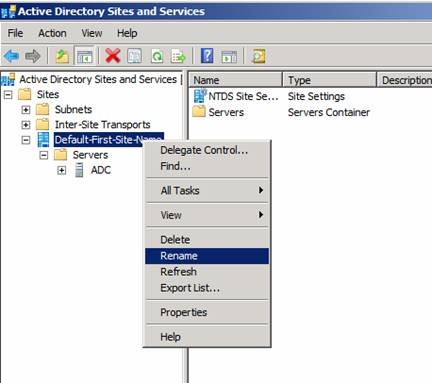
Task: Click the Default-First-Site-Name site icon
Action: tap(43, 139)
